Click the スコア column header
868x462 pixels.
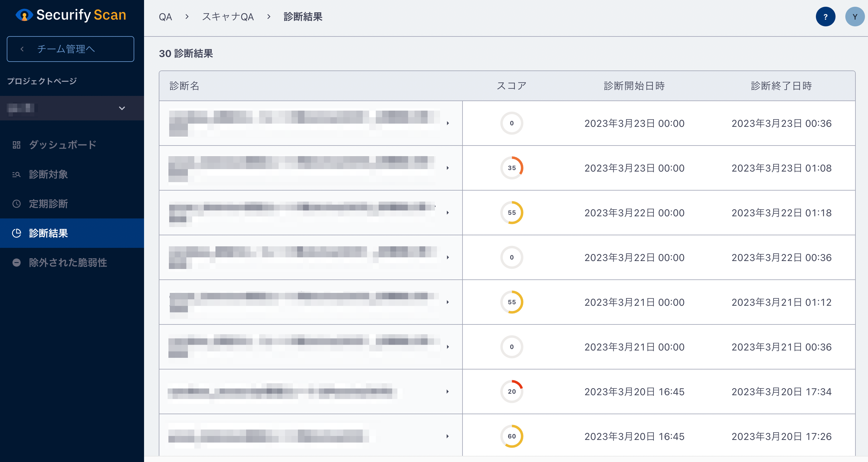coord(512,86)
